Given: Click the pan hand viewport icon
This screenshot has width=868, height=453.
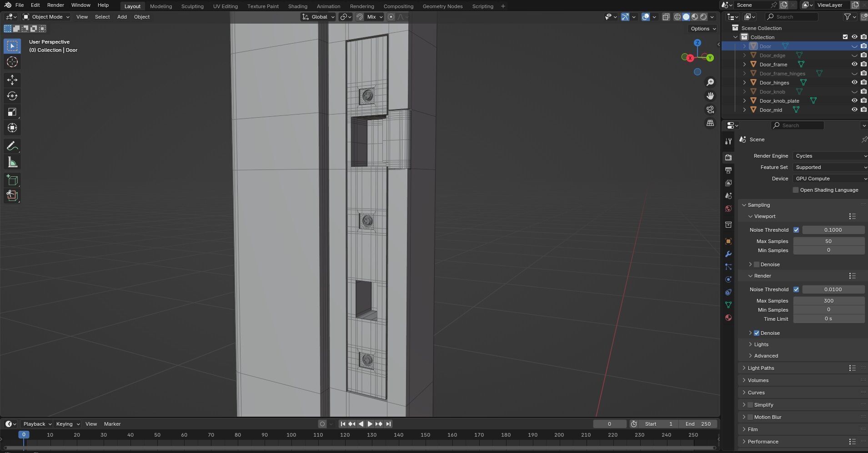Looking at the screenshot, I should click(x=710, y=96).
